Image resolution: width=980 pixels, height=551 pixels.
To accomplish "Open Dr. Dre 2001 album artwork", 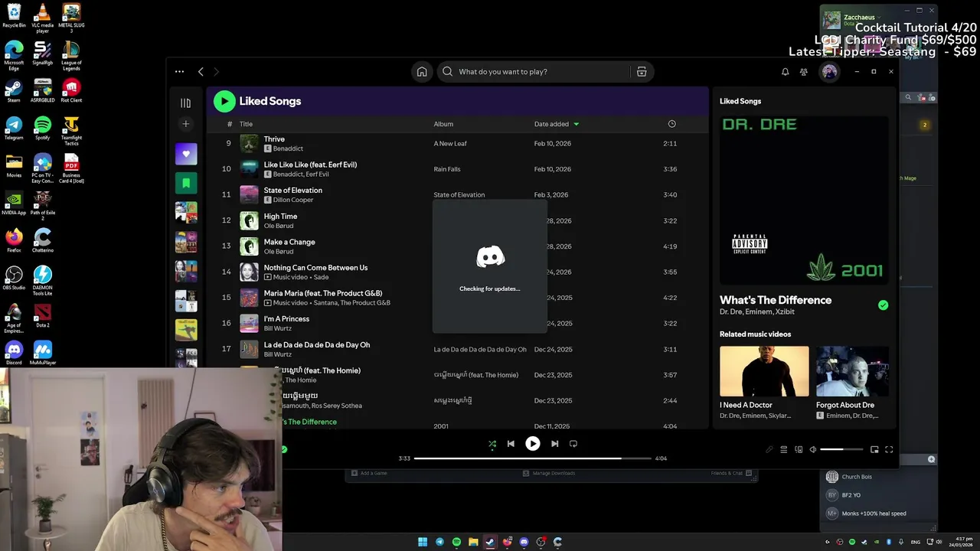I will [x=804, y=200].
